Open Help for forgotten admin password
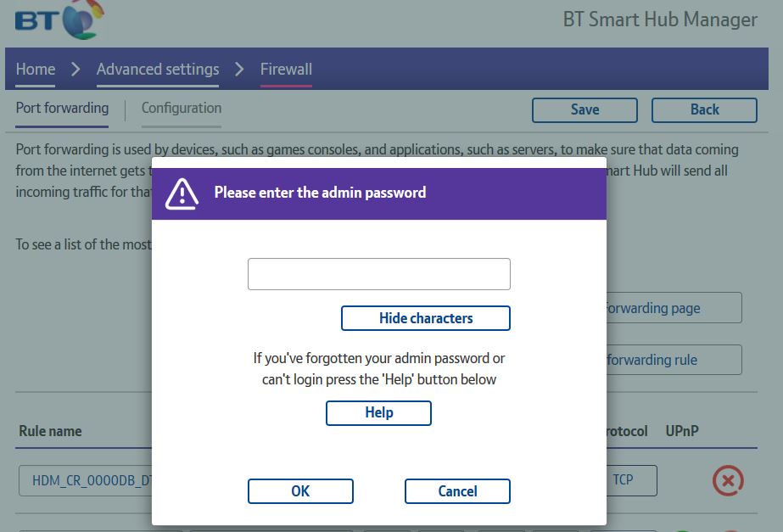 pos(378,412)
